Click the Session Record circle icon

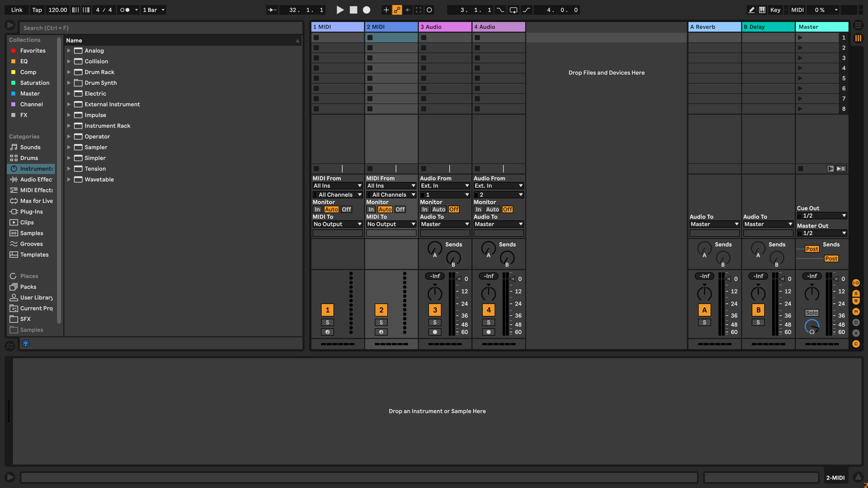pos(429,10)
